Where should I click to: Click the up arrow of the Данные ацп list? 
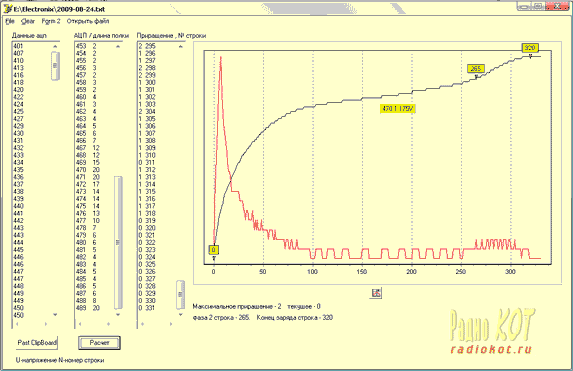55,46
